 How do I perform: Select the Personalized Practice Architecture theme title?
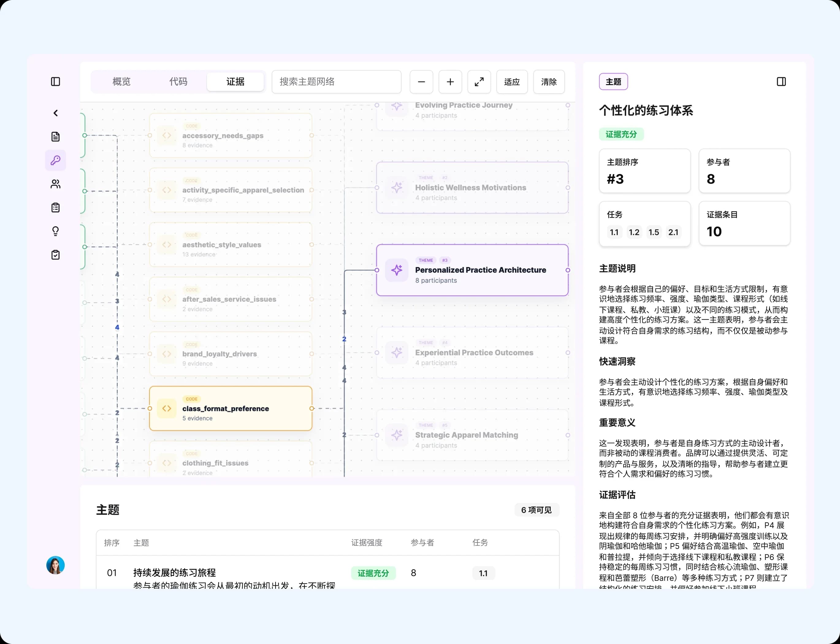pos(481,270)
